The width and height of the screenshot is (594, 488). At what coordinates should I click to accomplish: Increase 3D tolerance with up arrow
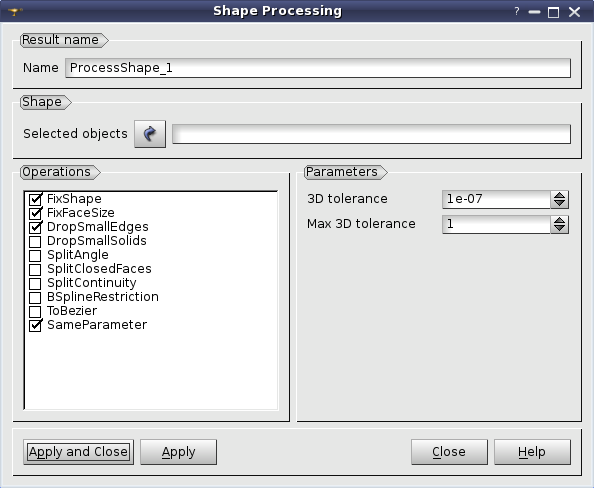(x=560, y=196)
